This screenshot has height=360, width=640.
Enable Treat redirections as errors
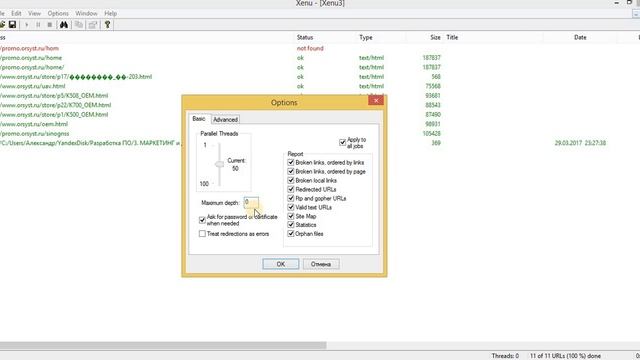pyautogui.click(x=202, y=234)
